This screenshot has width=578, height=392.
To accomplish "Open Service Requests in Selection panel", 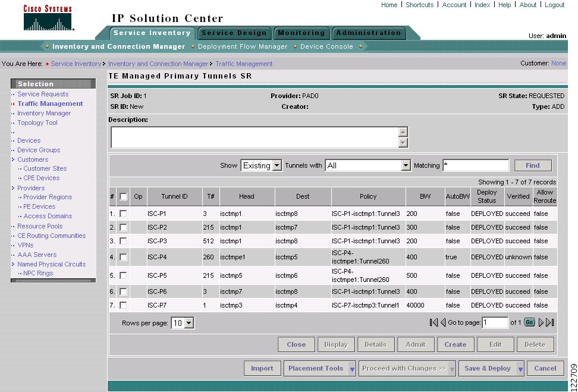I will pyautogui.click(x=43, y=94).
